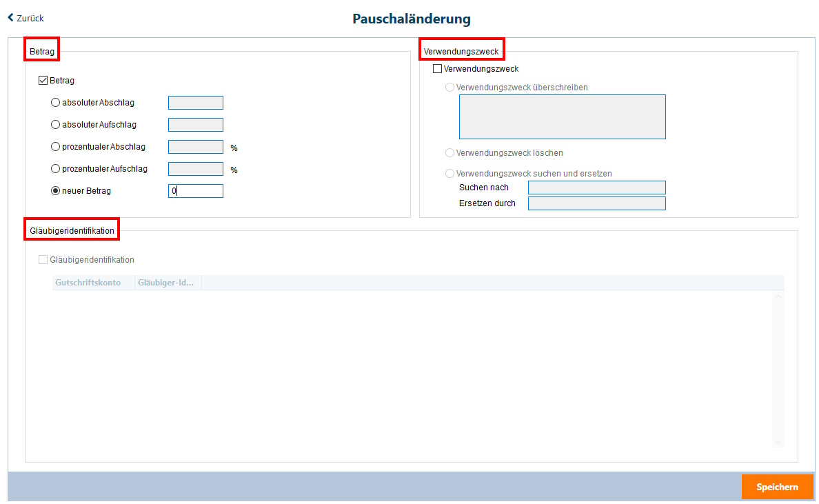Select absoluter Aufschlag radio option
The height and width of the screenshot is (504, 819).
point(56,125)
